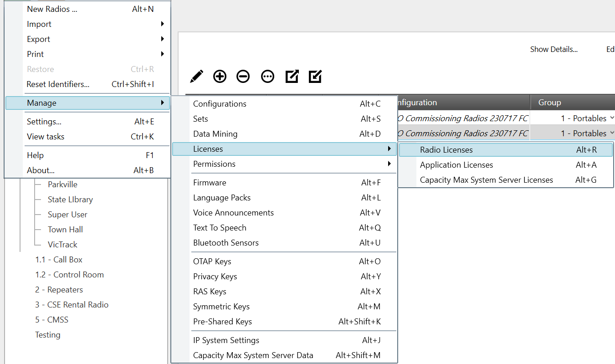
Task: Select Town Hall in the tree
Action: pos(65,230)
